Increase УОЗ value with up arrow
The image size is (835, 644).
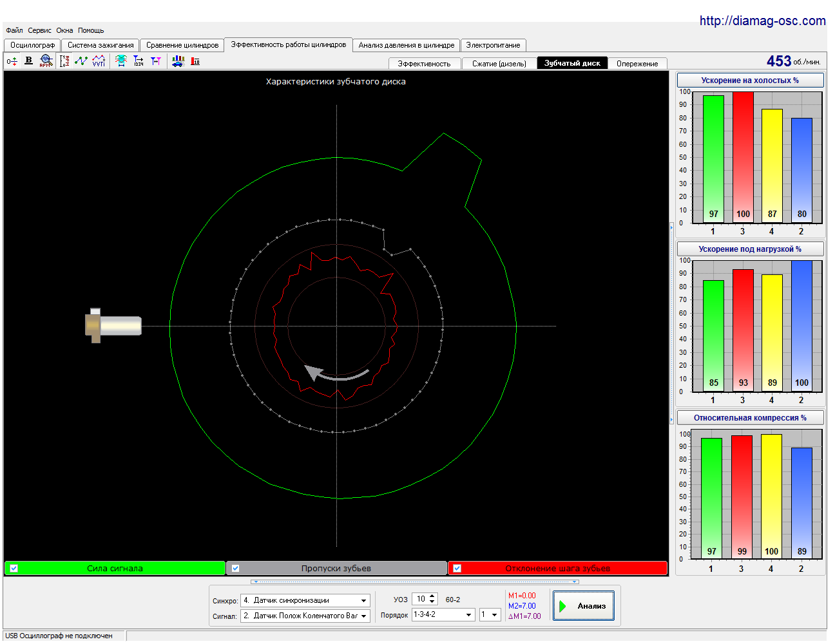[432, 596]
